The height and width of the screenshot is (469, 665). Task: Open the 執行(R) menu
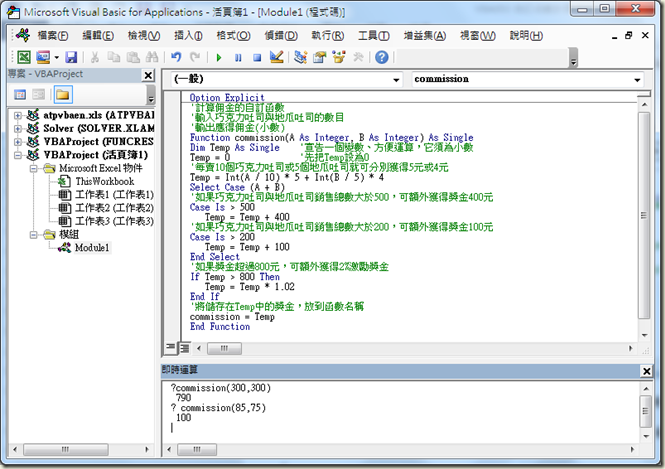tap(327, 36)
